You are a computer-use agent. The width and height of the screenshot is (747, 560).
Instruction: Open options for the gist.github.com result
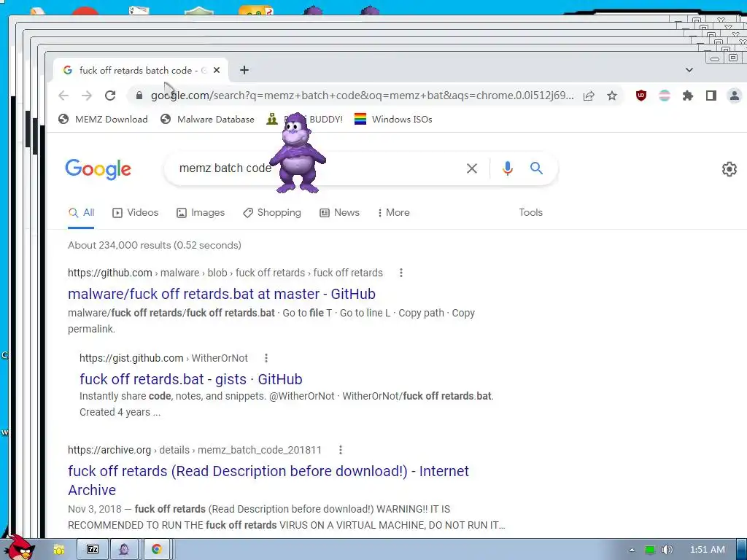coord(266,358)
